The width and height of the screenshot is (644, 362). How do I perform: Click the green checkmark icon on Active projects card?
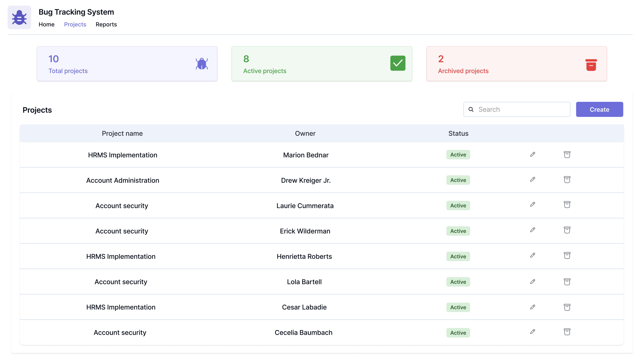398,63
